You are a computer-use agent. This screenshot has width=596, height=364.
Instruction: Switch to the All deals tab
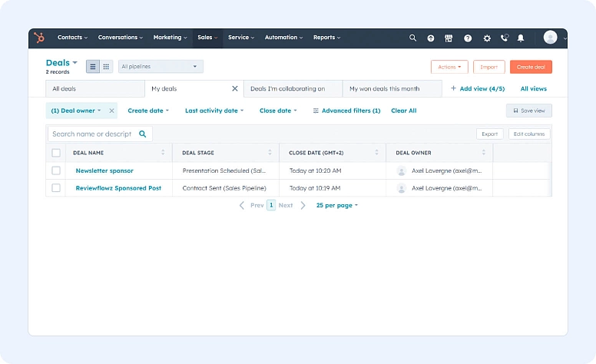tap(65, 89)
